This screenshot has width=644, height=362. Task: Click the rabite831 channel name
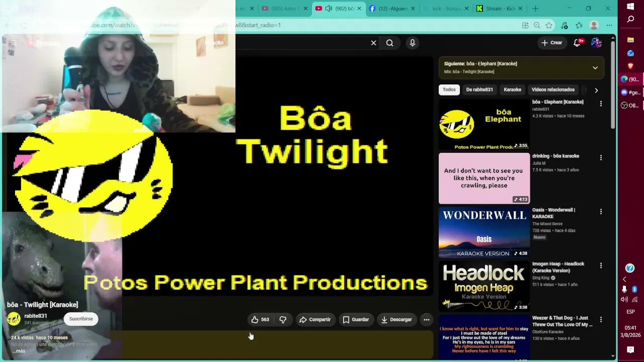(x=36, y=316)
